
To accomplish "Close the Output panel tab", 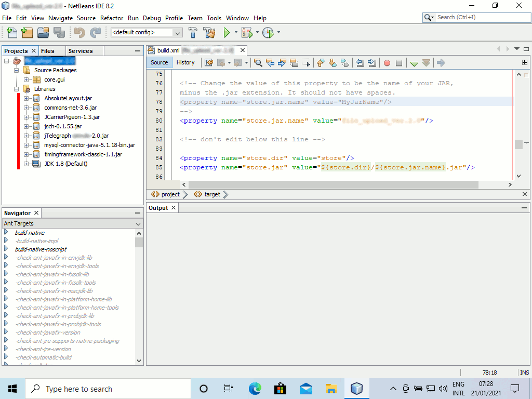I will pyautogui.click(x=174, y=208).
